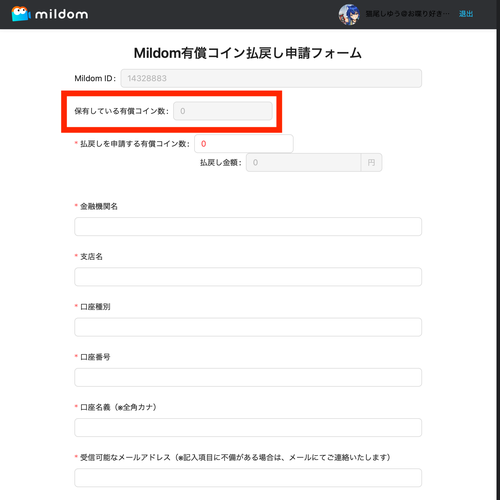Click the 円 unit label
This screenshot has height=500, width=500.
[x=371, y=163]
